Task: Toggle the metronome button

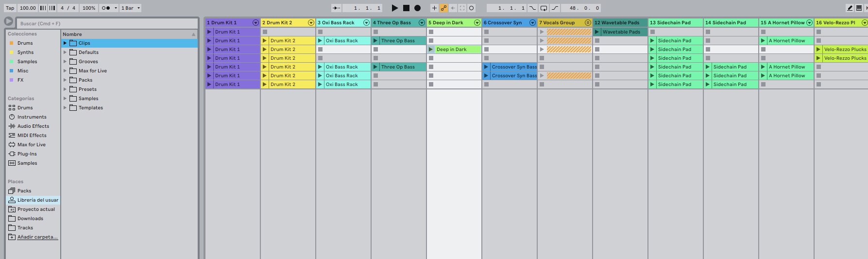Action: pos(105,8)
